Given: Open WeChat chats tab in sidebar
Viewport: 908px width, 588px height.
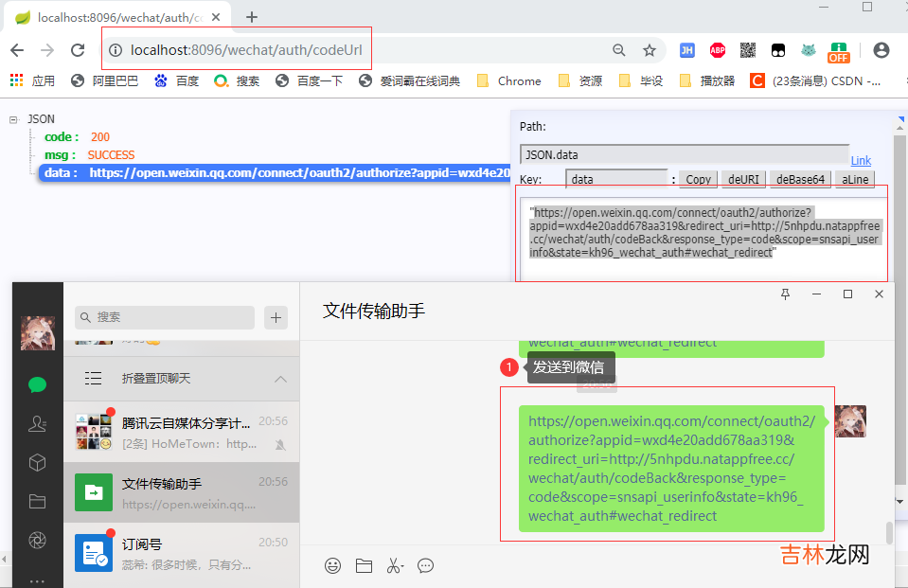Looking at the screenshot, I should click(x=37, y=384).
